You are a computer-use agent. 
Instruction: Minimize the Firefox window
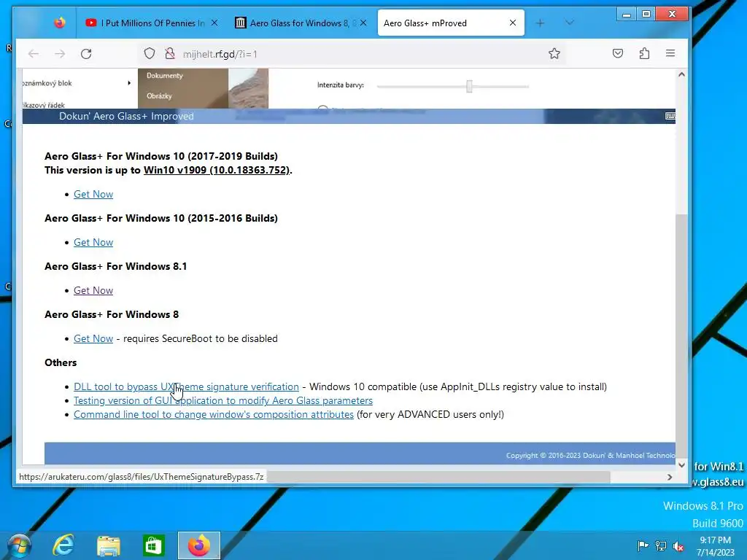point(627,15)
